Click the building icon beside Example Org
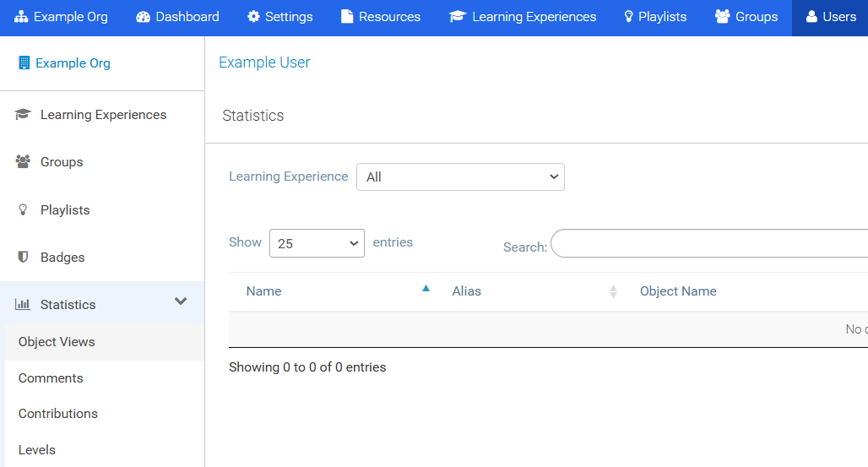Screen dimensions: 868x467 pos(24,63)
